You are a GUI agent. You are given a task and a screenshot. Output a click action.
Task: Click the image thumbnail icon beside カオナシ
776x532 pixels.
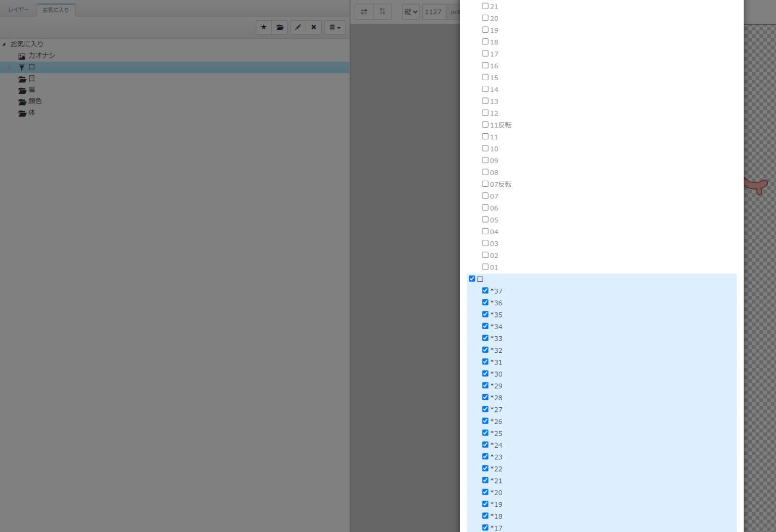pos(22,56)
